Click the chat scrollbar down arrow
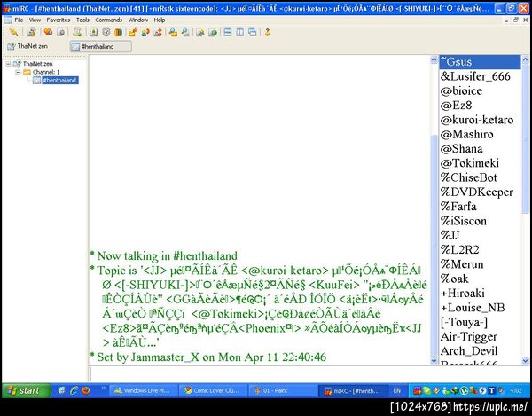Screen dimensions: 532x416 click(434, 361)
